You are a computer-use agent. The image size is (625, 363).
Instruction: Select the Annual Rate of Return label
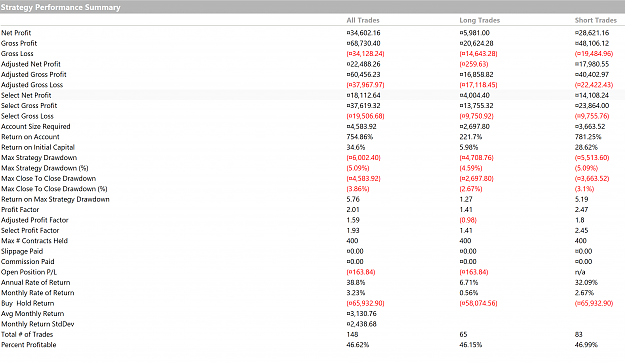click(x=35, y=283)
